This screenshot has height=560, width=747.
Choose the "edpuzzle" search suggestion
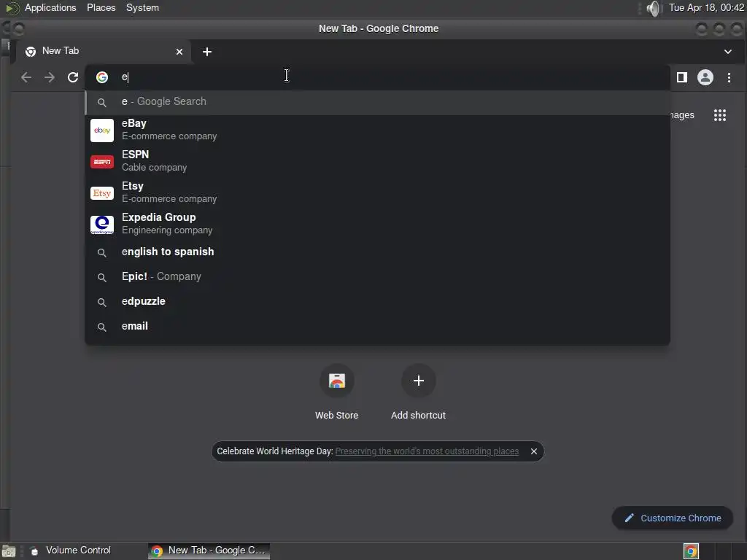pos(377,301)
